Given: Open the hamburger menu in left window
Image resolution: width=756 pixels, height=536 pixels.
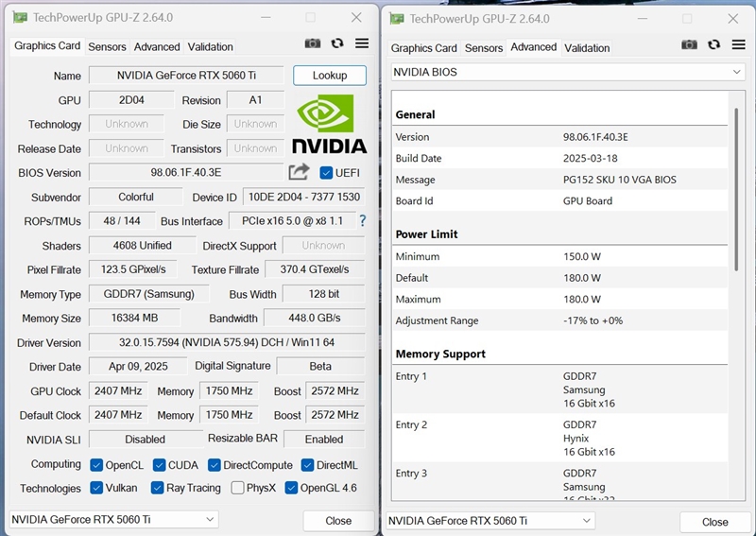Looking at the screenshot, I should click(x=362, y=43).
